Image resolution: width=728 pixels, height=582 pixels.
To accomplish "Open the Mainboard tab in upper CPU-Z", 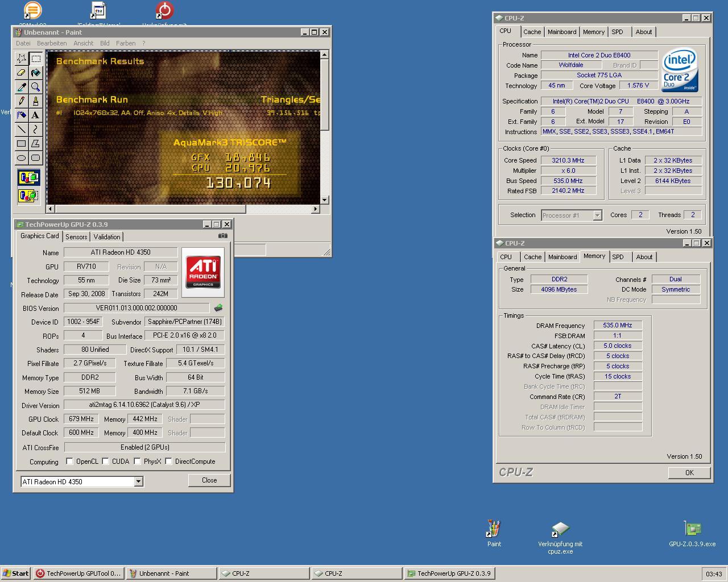I will point(562,32).
